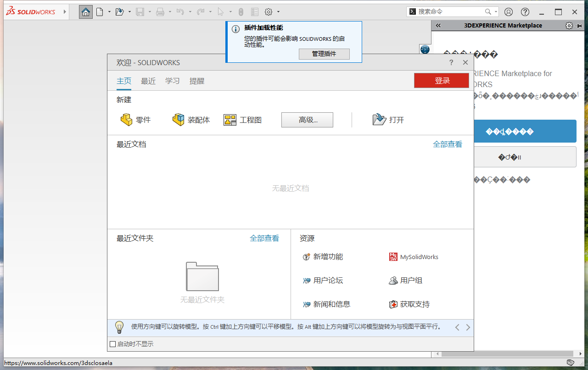
Task: Click the red 登录 (Login) button
Action: 441,80
